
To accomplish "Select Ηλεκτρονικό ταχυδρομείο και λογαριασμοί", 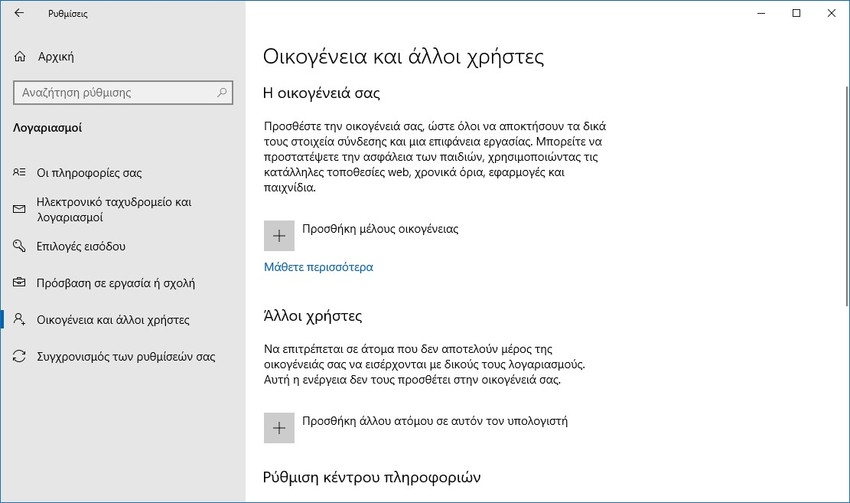I will click(114, 210).
